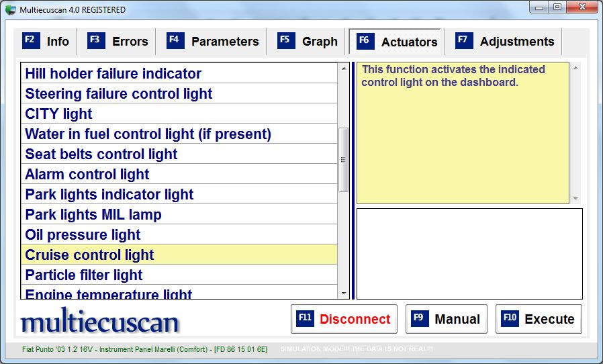Click the F3 key icon next to Errors
This screenshot has height=364, width=603.
(x=96, y=40)
